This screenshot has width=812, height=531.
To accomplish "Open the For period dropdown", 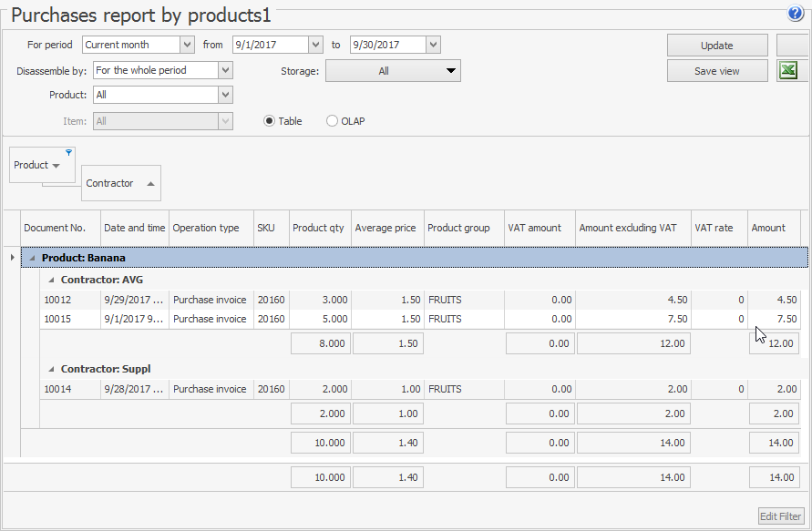I will pyautogui.click(x=187, y=45).
